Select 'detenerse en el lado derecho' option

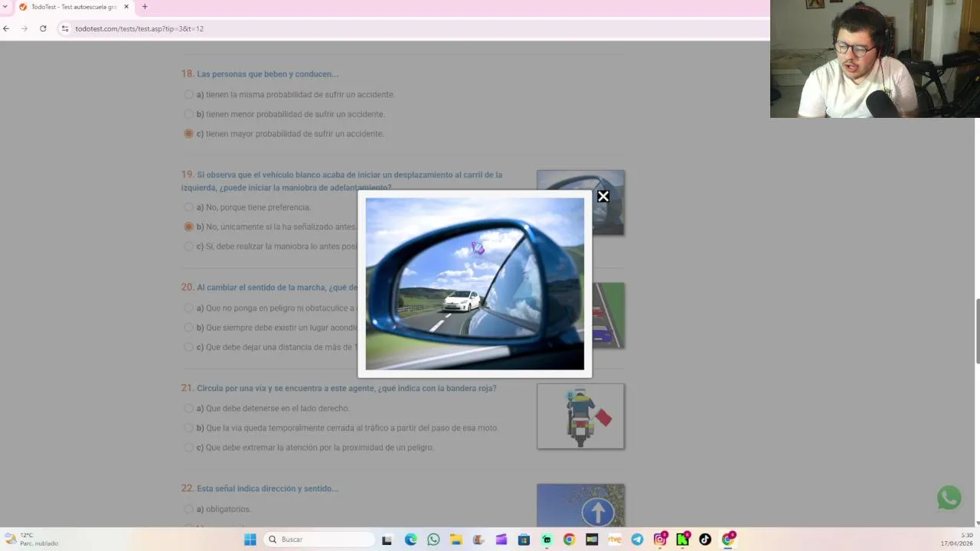pos(188,409)
